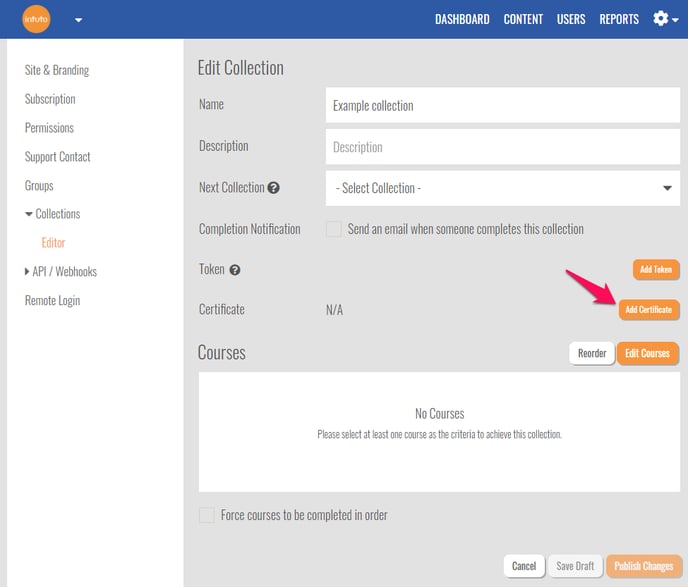Click the Save Draft button
The image size is (688, 587).
point(575,566)
